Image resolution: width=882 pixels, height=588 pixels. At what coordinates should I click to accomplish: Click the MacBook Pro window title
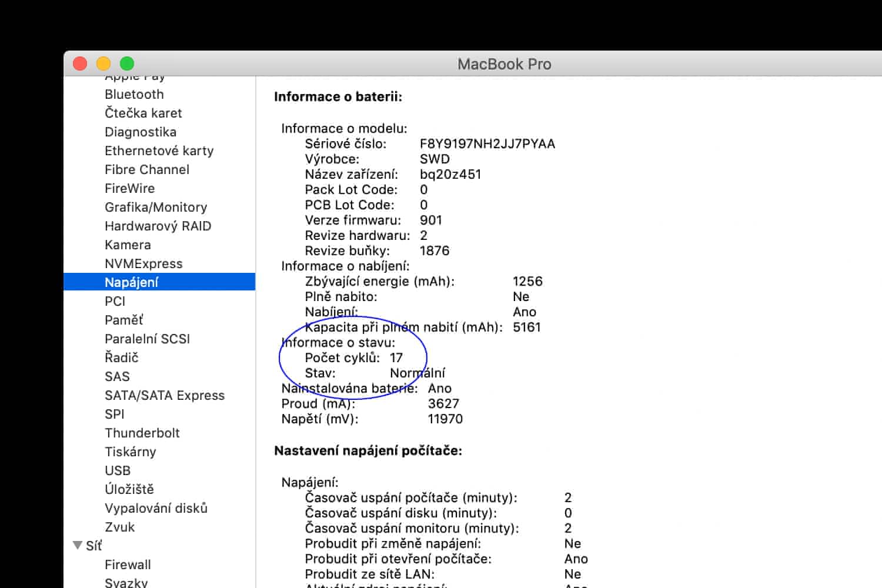(x=505, y=64)
